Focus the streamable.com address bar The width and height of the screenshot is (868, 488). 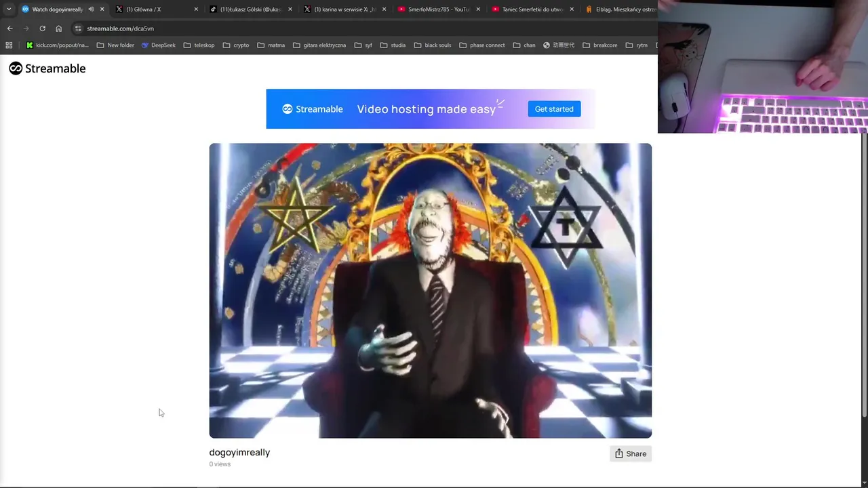tap(366, 28)
